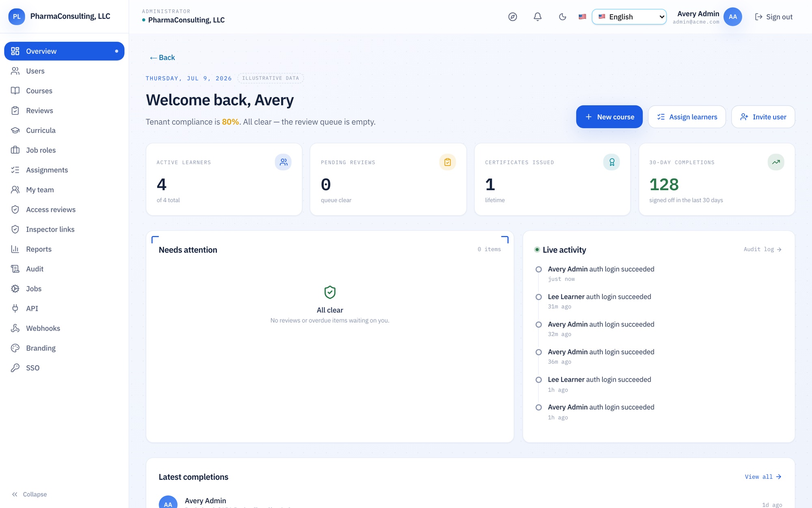Click the US flag icon in header

pos(582,17)
